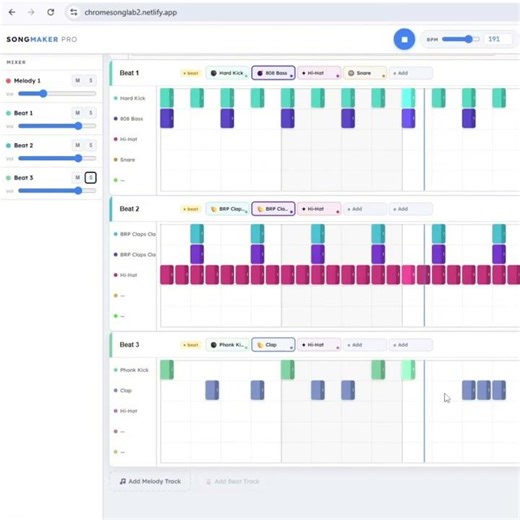Open the first Add instrument slot in Beat 2
Viewport: 520px width, 520px height.
coord(365,209)
